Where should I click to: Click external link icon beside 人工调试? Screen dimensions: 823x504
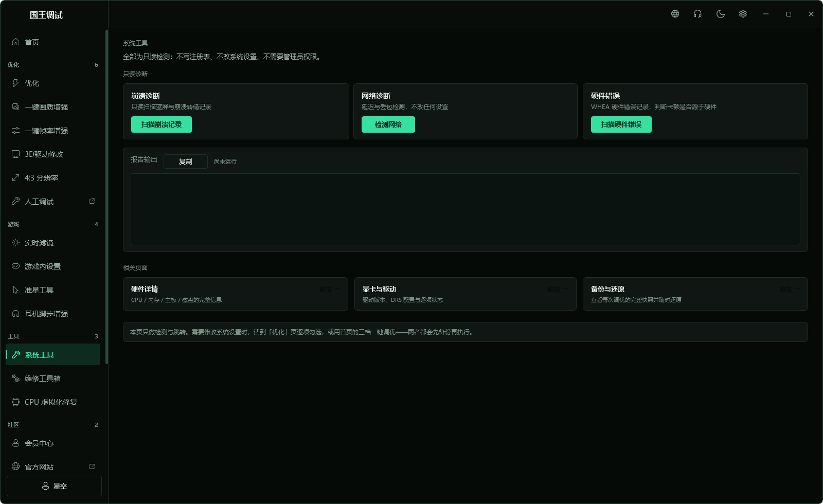92,201
